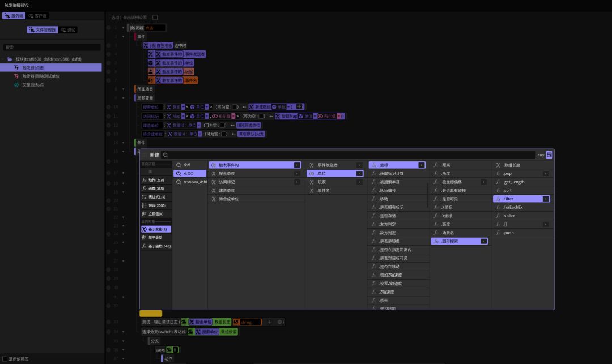Switch to the 服务端 tab

[x=14, y=16]
